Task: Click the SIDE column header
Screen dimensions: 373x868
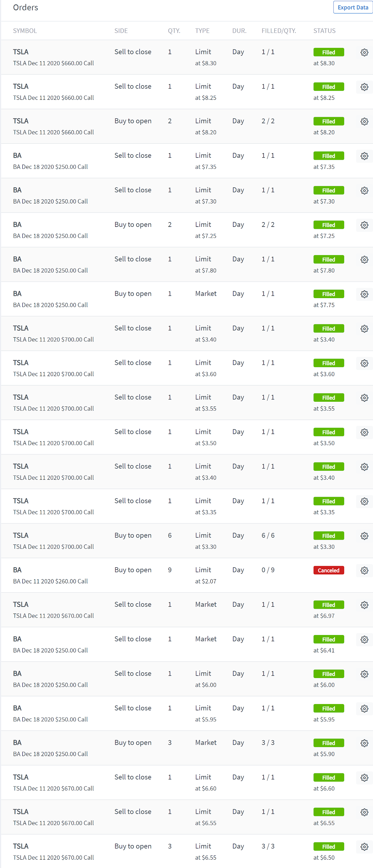Action: (x=121, y=31)
